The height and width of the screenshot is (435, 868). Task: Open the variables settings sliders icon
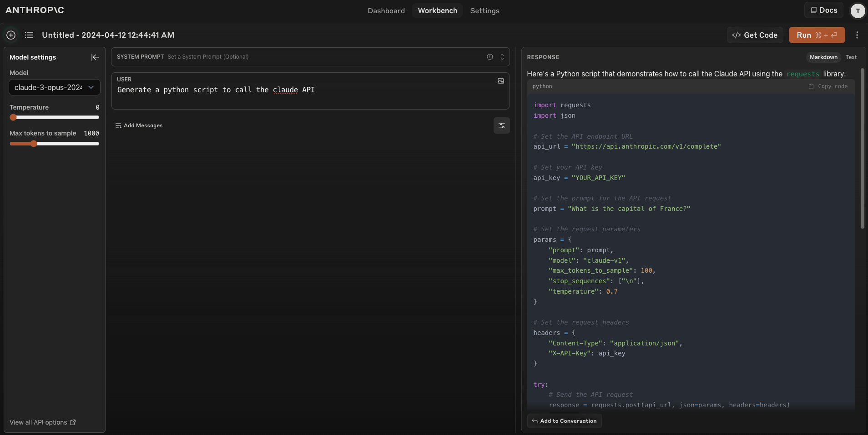click(x=502, y=125)
